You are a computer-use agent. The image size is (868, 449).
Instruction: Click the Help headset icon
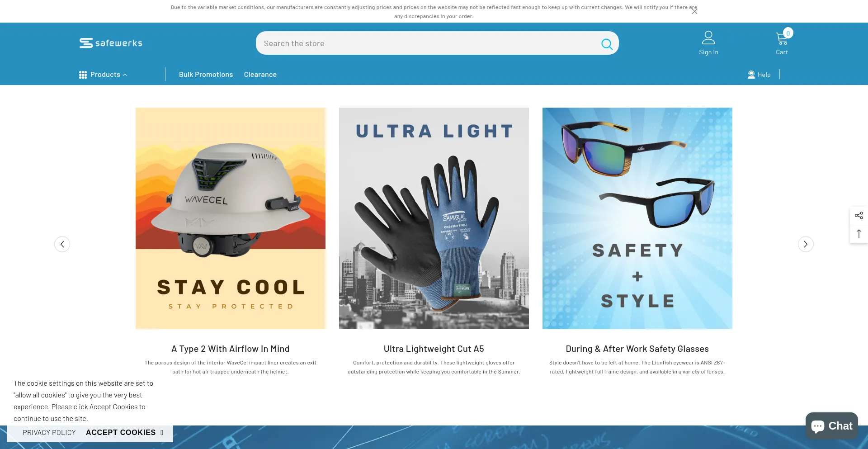point(751,75)
